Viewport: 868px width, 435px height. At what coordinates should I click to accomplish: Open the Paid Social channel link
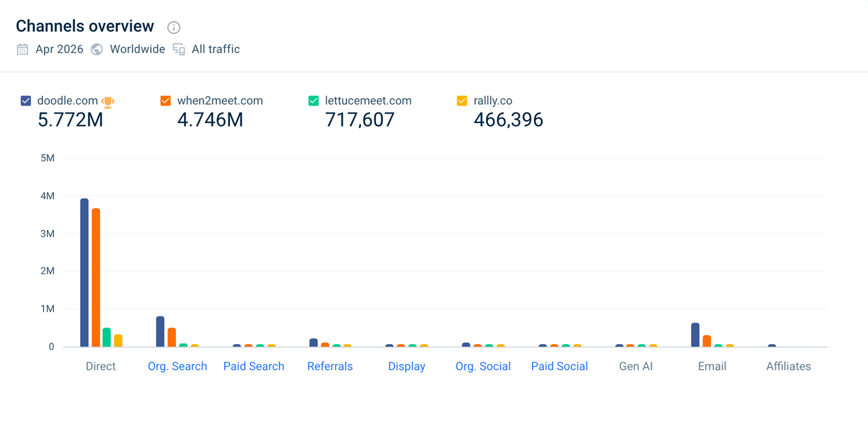[x=560, y=366]
